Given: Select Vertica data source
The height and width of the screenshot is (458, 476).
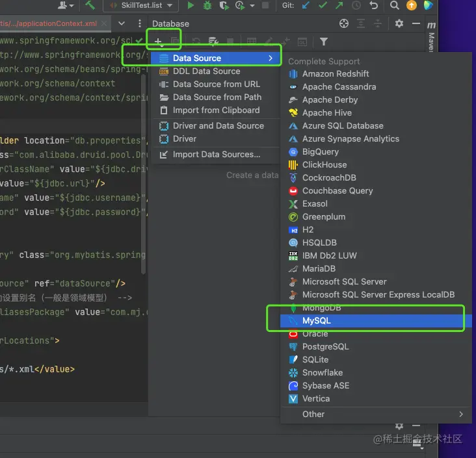Looking at the screenshot, I should [x=376, y=399].
